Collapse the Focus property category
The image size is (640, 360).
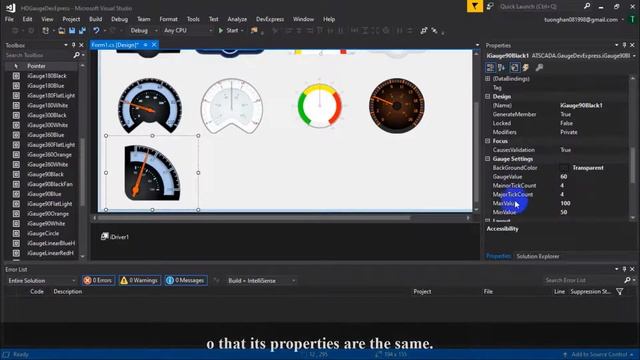488,141
